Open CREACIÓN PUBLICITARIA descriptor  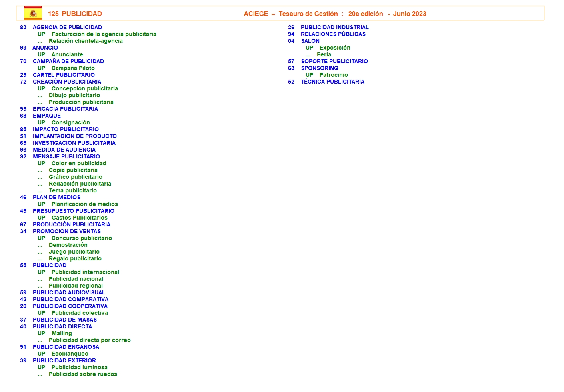[x=67, y=82]
